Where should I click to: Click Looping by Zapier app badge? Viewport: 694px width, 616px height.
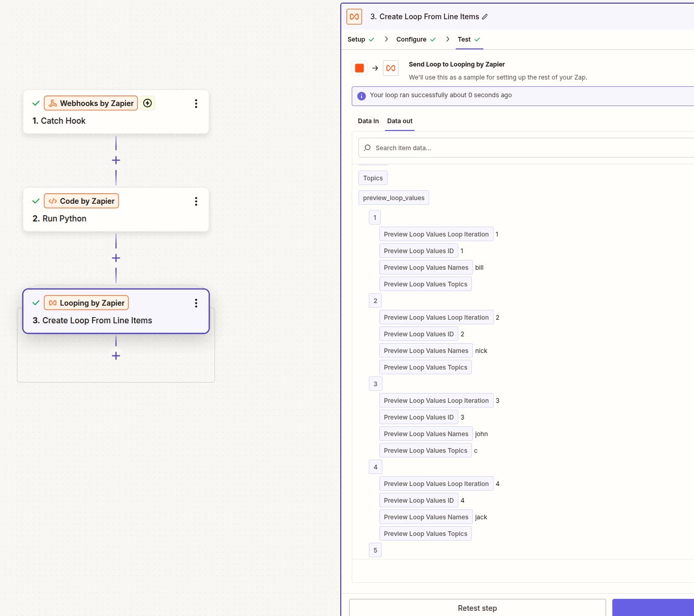point(86,303)
